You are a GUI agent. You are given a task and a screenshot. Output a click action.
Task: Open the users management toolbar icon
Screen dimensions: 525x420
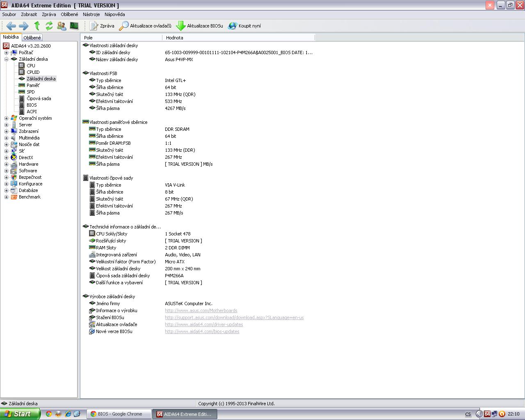tap(62, 26)
